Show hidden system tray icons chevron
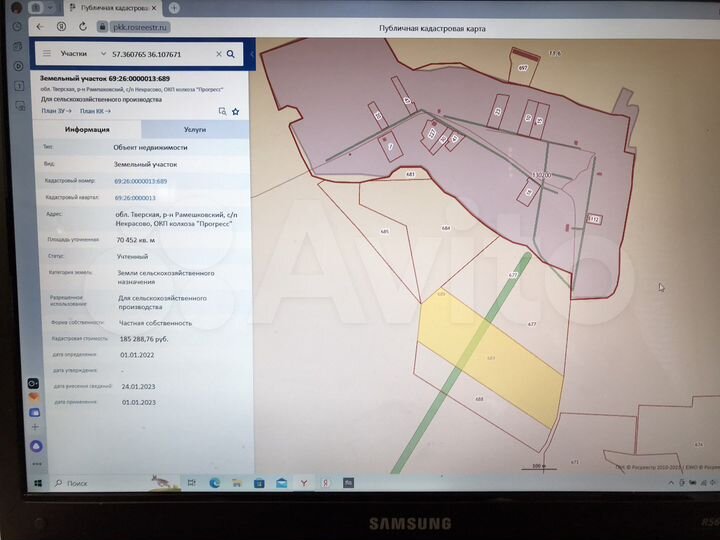Image resolution: width=720 pixels, height=540 pixels. tap(671, 483)
